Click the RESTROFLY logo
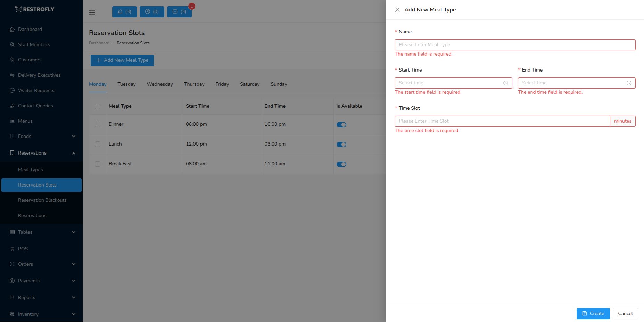This screenshot has width=644, height=322. click(x=35, y=9)
